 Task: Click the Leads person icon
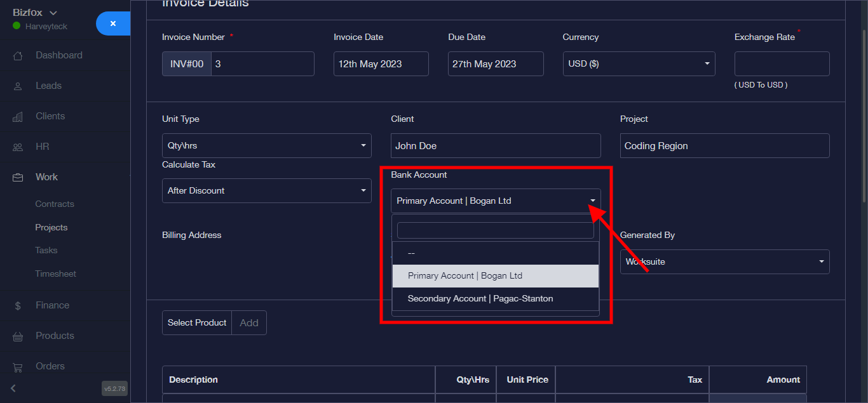[x=18, y=86]
